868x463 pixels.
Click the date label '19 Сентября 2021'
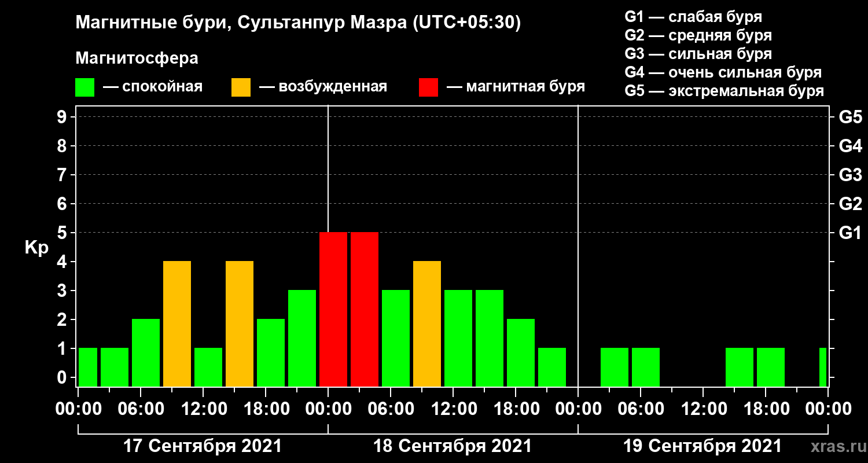(x=703, y=446)
